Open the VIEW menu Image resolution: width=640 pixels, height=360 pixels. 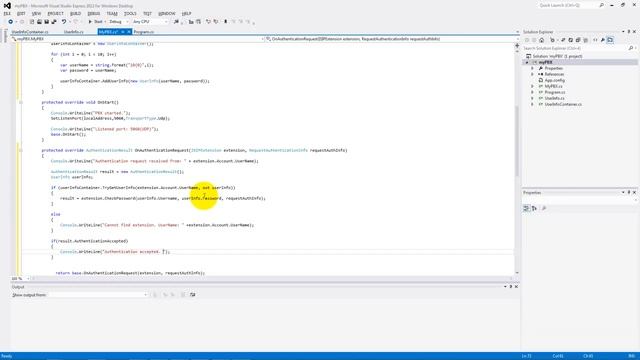pyautogui.click(x=36, y=13)
